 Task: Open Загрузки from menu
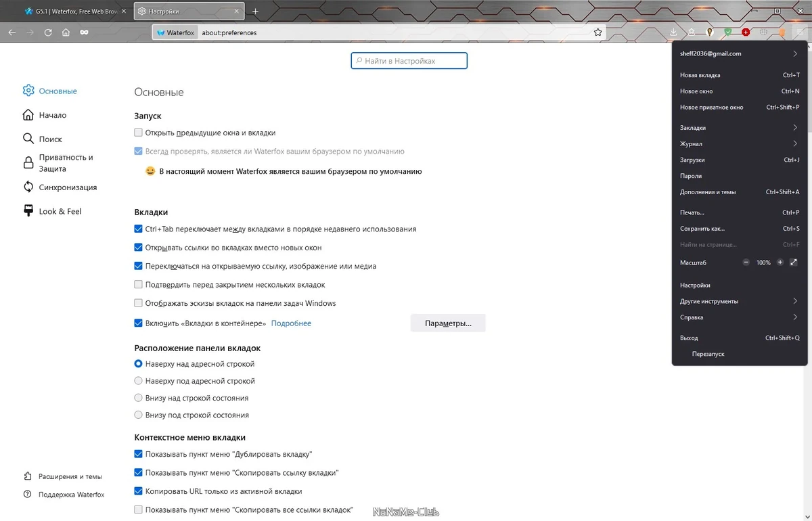(740, 160)
